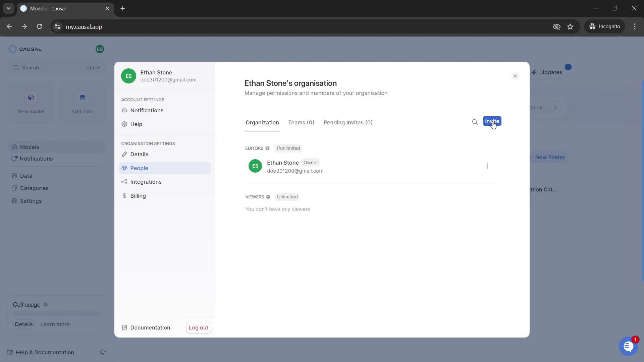Click the Invite button to add members
Image resolution: width=644 pixels, height=362 pixels.
[x=492, y=121]
